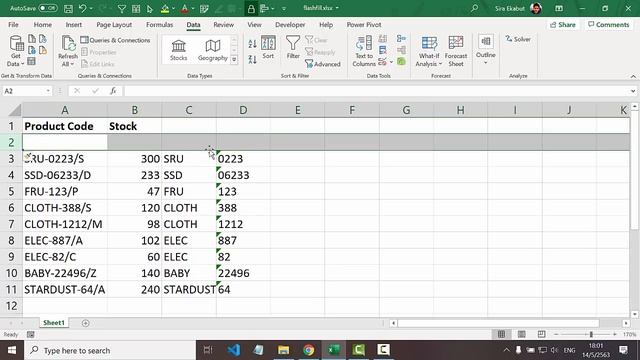Screen dimensions: 640x360
Task: Open the Undo history dropdown arrow
Action: [91, 8]
